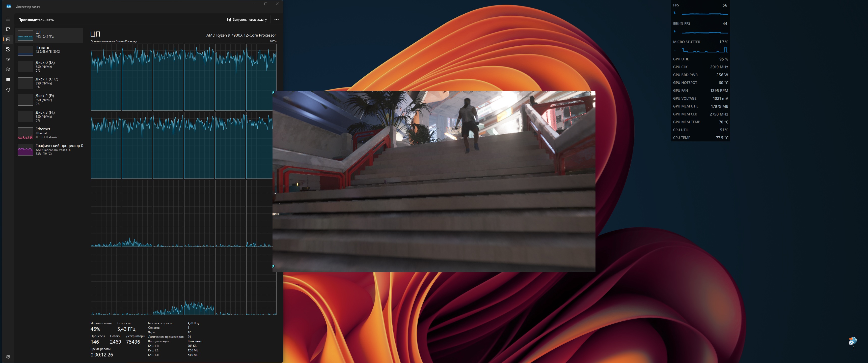Open the Processes page icon

tap(8, 29)
